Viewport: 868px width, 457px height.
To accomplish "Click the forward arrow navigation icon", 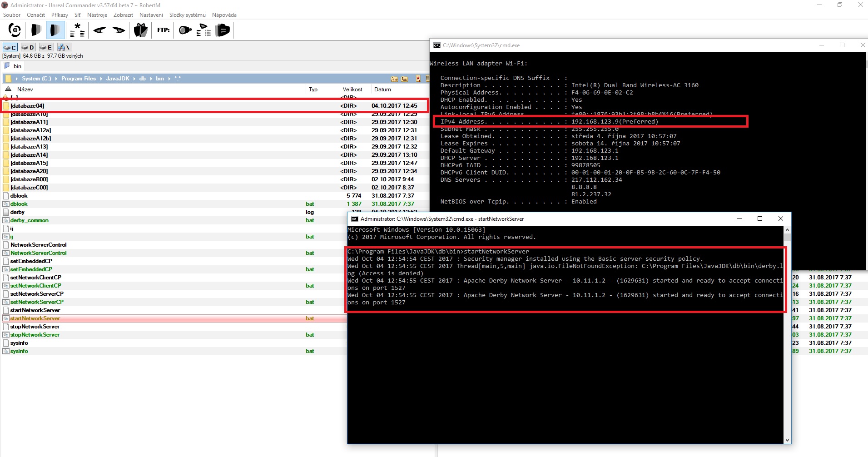I will pyautogui.click(x=119, y=30).
